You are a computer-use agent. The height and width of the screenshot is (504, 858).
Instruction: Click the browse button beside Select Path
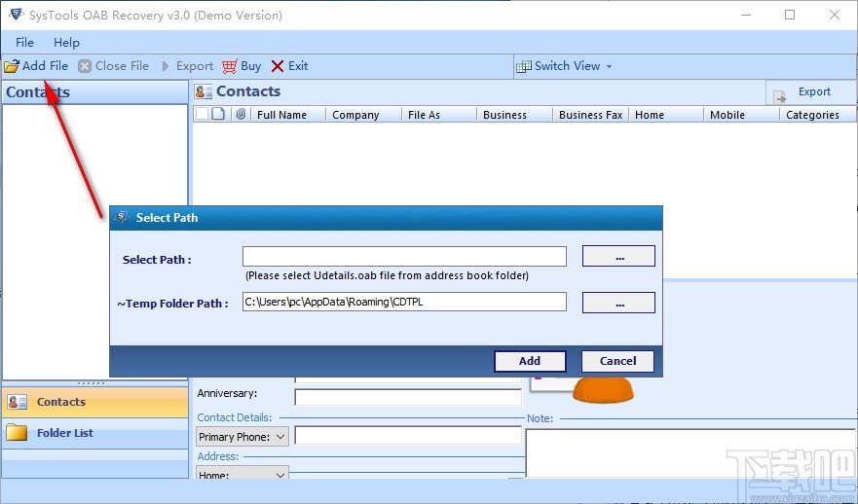pos(618,256)
